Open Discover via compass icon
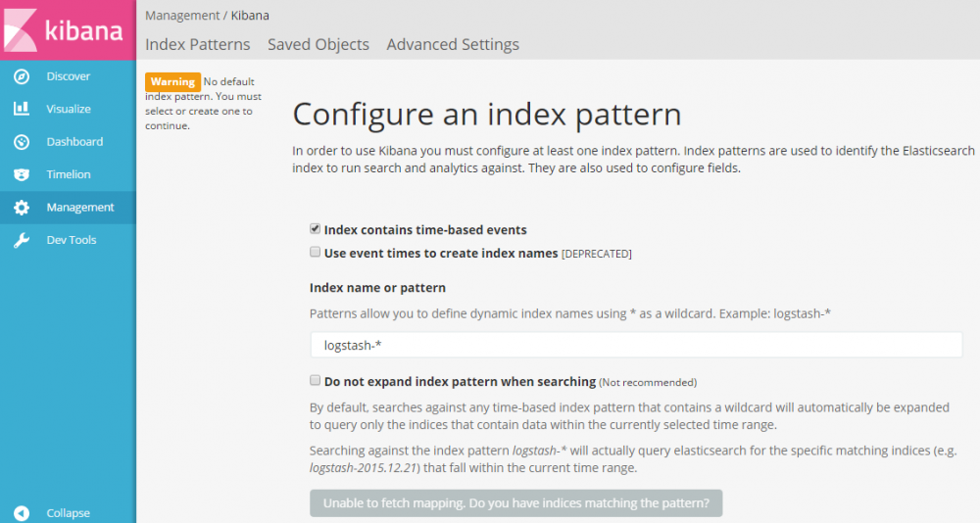The image size is (980, 523). [22, 76]
